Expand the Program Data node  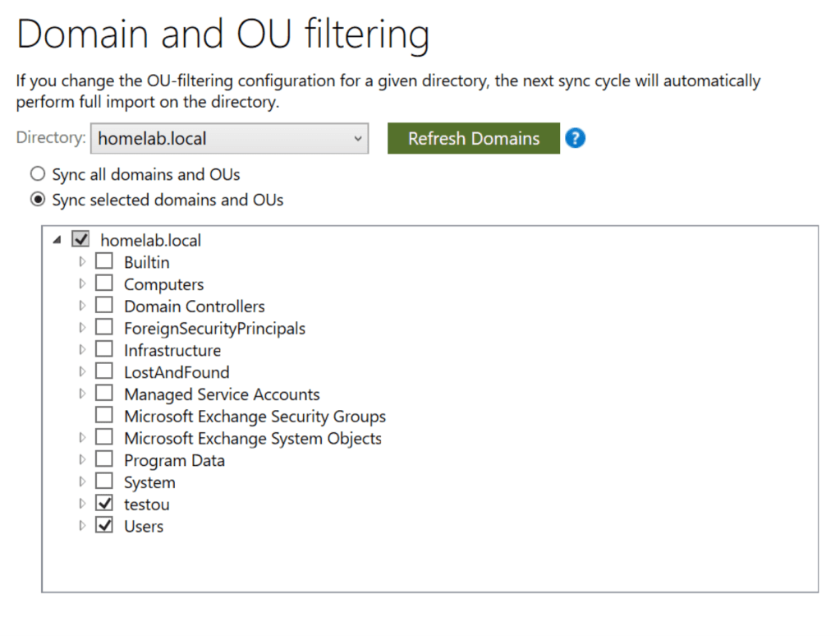[81, 460]
